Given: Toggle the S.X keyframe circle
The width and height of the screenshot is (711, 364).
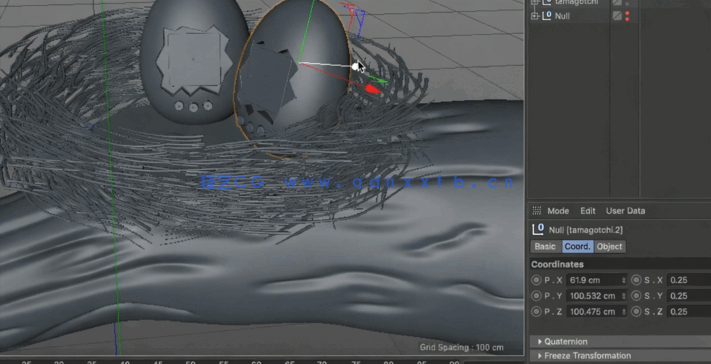Looking at the screenshot, I should [637, 280].
